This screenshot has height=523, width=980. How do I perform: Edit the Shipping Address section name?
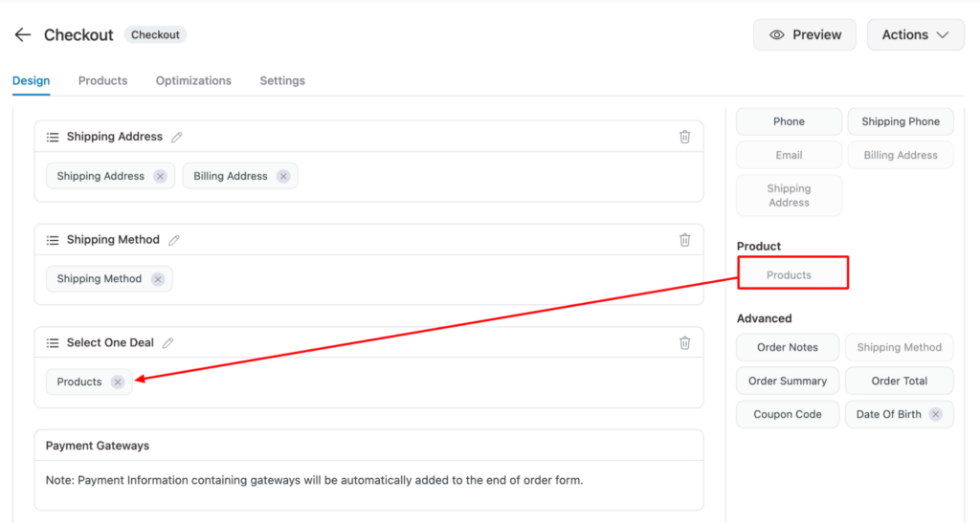177,137
